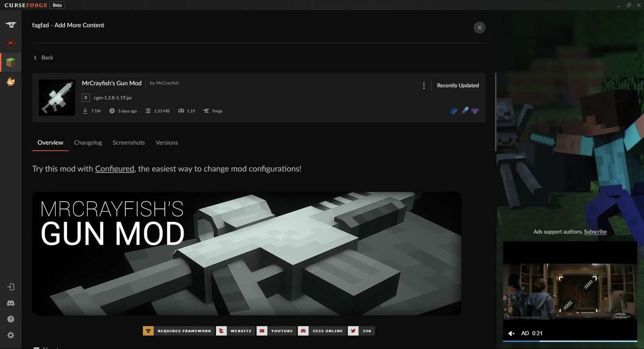Open the Minecraft grass block sidebar icon
The width and height of the screenshot is (644, 349).
11,62
